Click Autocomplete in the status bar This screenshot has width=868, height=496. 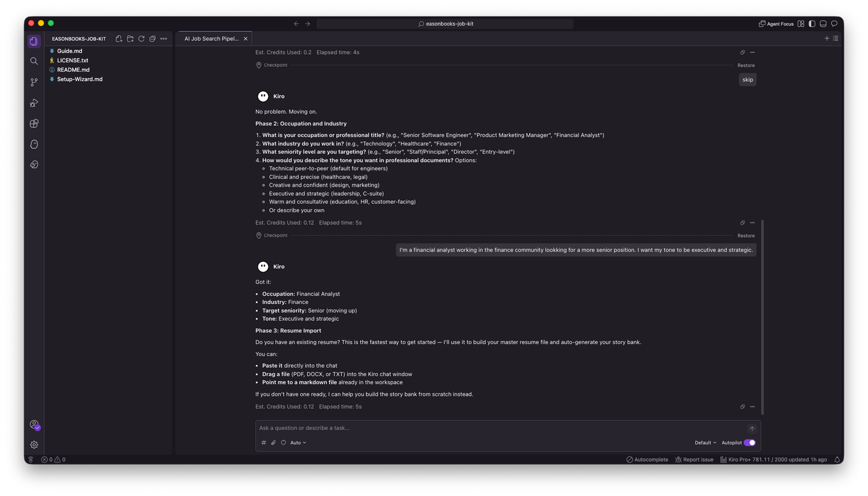click(x=647, y=459)
